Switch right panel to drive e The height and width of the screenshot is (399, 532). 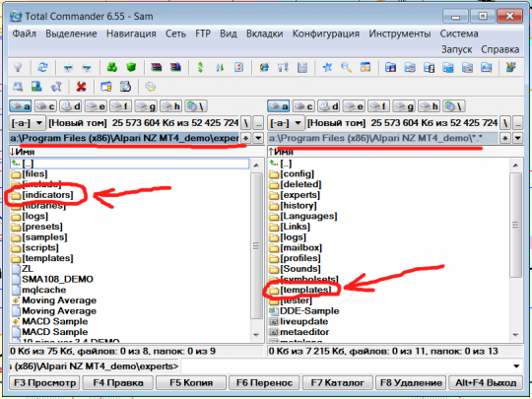click(x=354, y=106)
